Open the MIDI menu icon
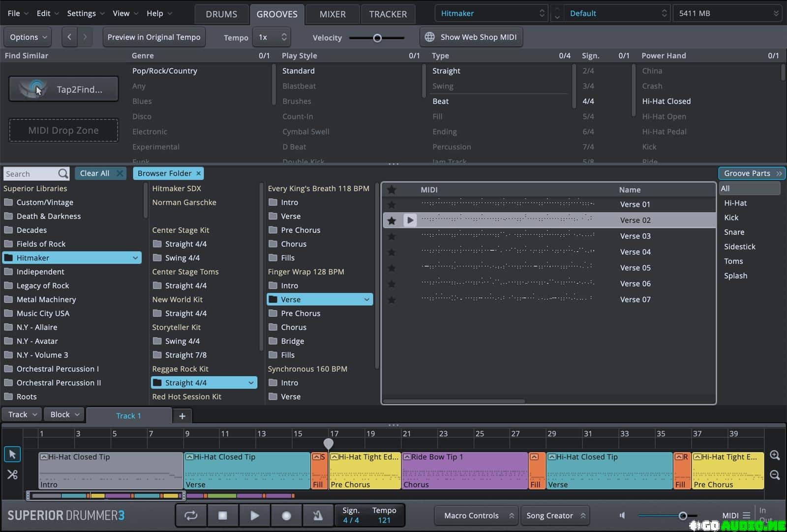Viewport: 787px width, 532px height. [747, 515]
